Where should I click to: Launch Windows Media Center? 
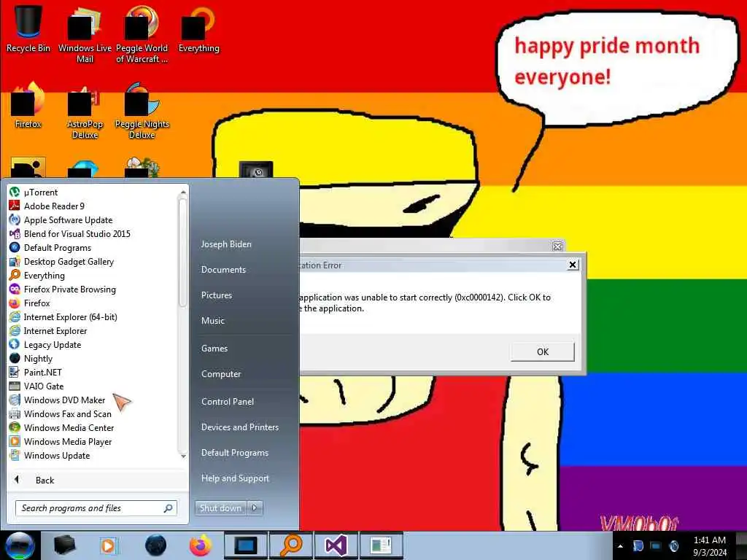93,427
